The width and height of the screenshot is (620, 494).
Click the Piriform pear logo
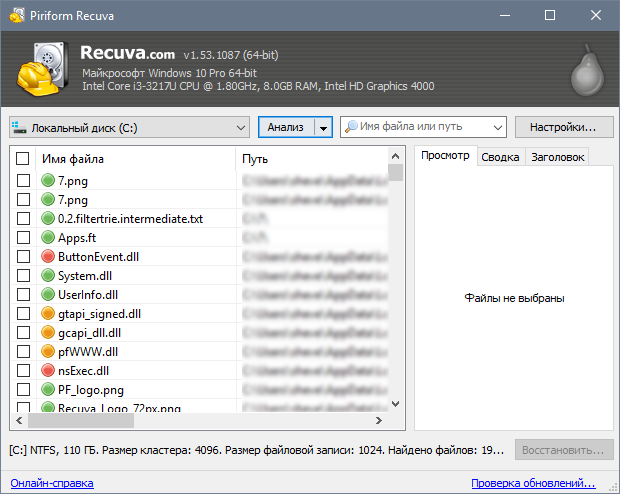point(587,70)
